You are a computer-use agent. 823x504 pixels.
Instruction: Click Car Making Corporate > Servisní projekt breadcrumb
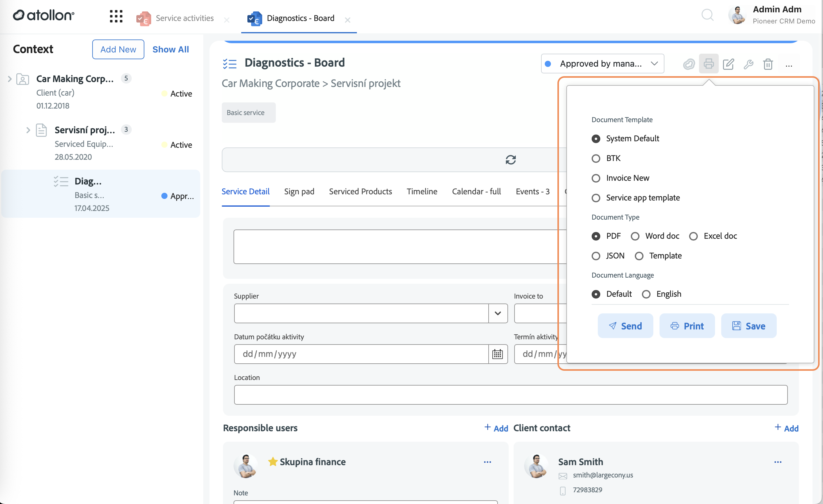coord(311,83)
